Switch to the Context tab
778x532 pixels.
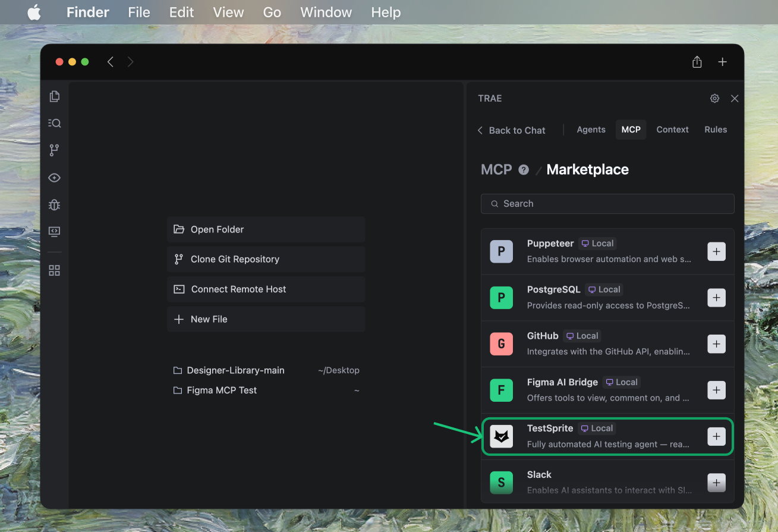[672, 130]
